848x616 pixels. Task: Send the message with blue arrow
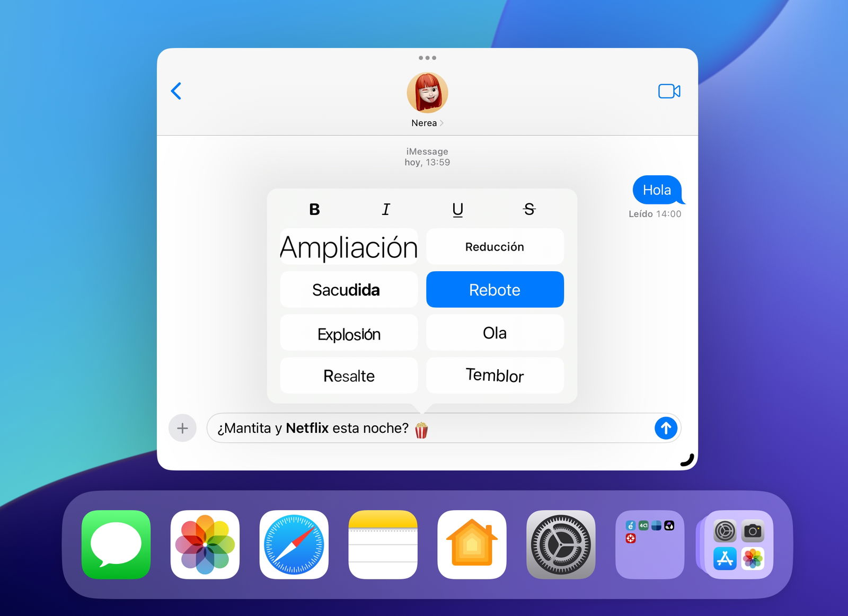(x=666, y=428)
